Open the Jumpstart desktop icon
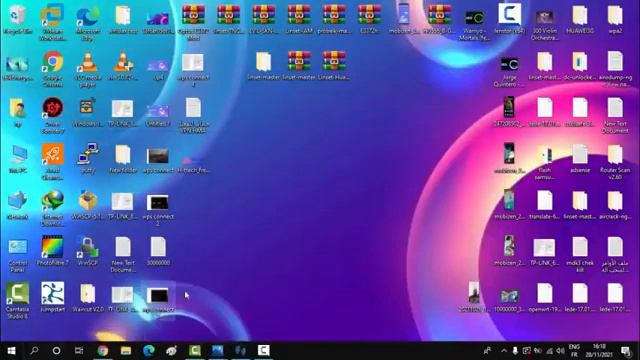The image size is (640, 360). [x=53, y=298]
